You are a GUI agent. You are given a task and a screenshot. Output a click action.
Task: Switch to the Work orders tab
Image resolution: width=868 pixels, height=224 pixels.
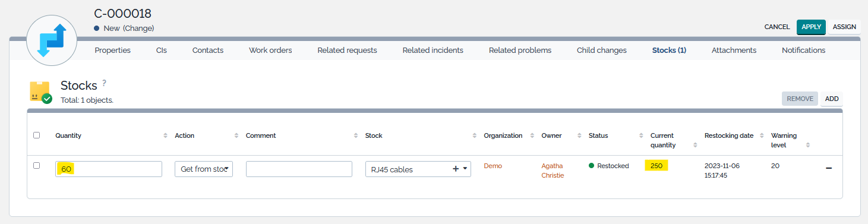(x=270, y=51)
